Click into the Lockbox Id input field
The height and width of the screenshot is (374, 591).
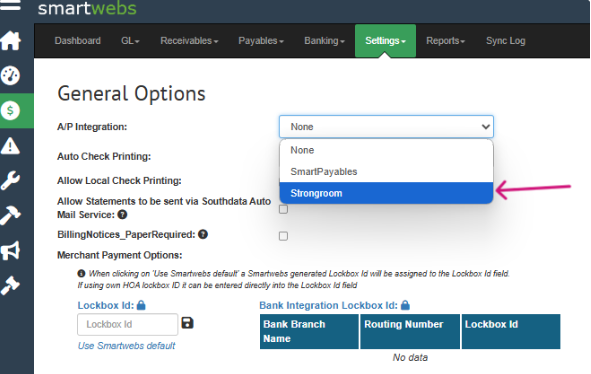coord(128,324)
